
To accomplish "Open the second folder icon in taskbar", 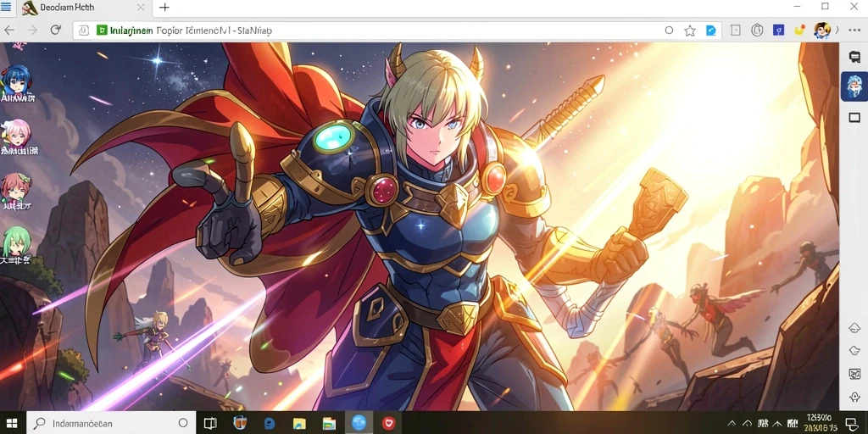I will point(329,424).
